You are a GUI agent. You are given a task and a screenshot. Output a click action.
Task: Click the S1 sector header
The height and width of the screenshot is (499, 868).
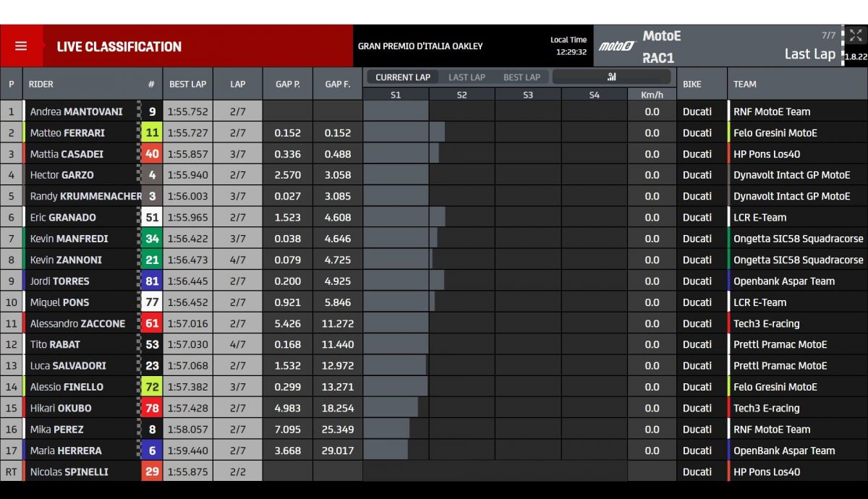coord(395,95)
